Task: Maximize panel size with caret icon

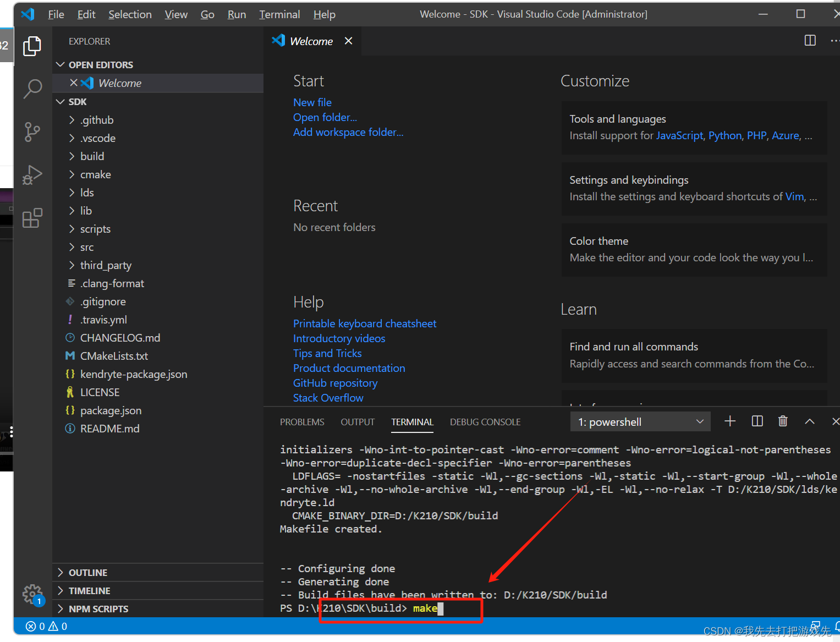Action: point(809,421)
